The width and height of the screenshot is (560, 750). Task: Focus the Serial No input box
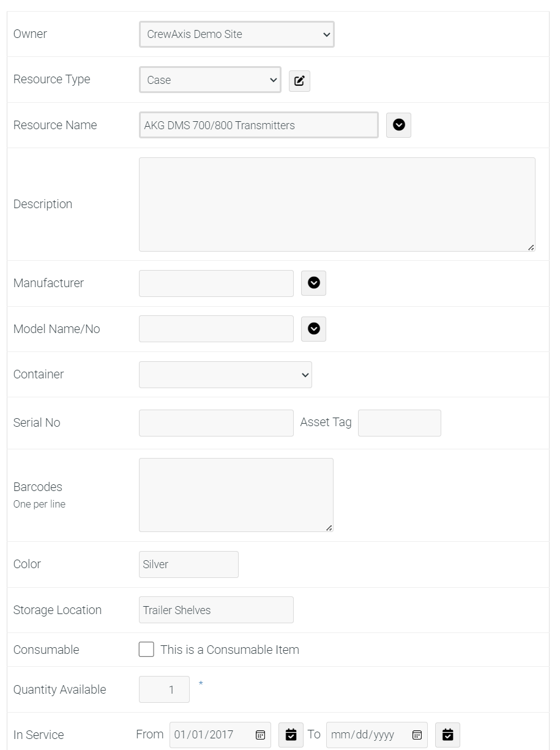(x=216, y=423)
